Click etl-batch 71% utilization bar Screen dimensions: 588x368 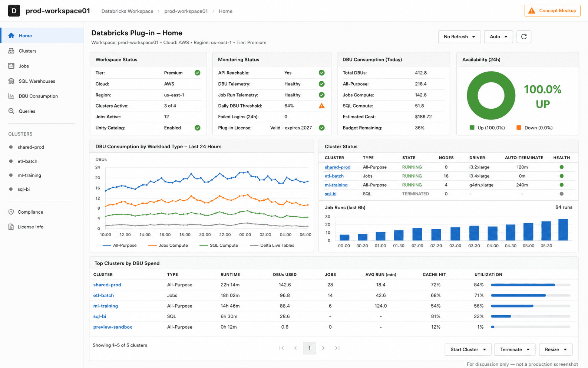pyautogui.click(x=531, y=295)
